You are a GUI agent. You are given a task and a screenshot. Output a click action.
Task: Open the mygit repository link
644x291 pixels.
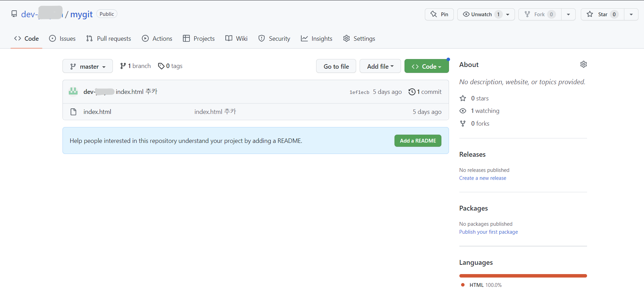[x=81, y=14]
